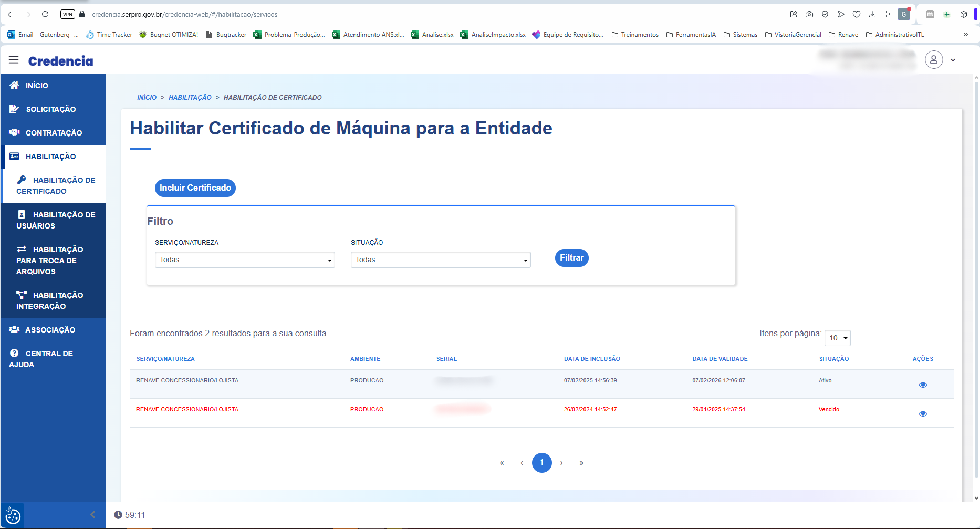
Task: Click the Ativo status cell
Action: coord(825,381)
